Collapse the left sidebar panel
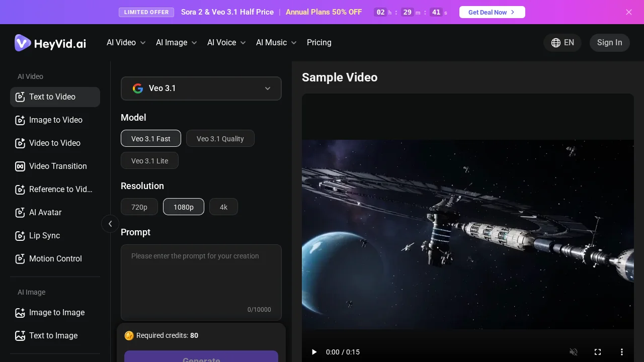 point(110,224)
